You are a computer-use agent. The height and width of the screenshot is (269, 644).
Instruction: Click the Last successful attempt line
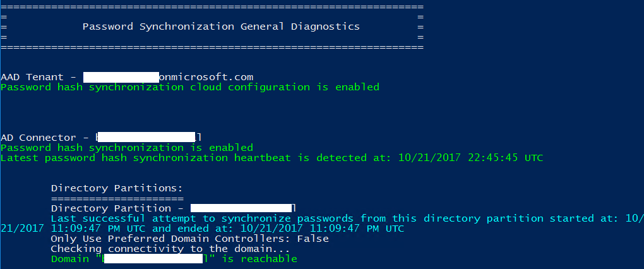(x=316, y=218)
